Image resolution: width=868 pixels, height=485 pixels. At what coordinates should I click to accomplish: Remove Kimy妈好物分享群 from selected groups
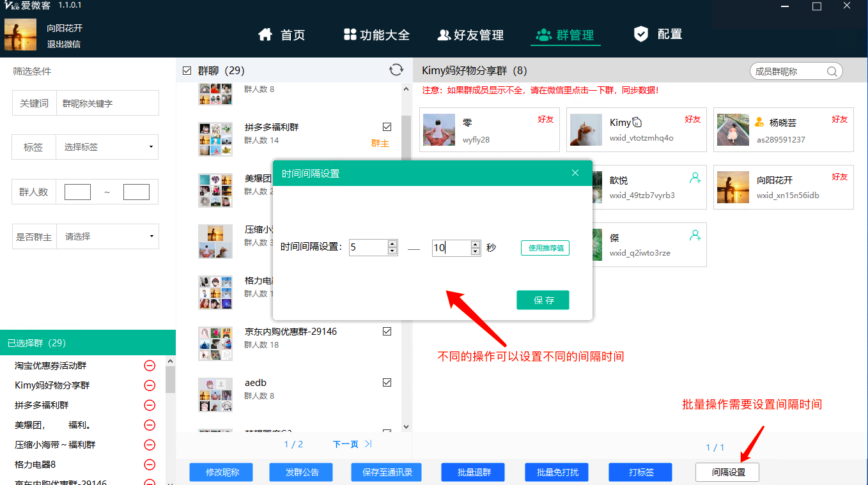coord(150,385)
